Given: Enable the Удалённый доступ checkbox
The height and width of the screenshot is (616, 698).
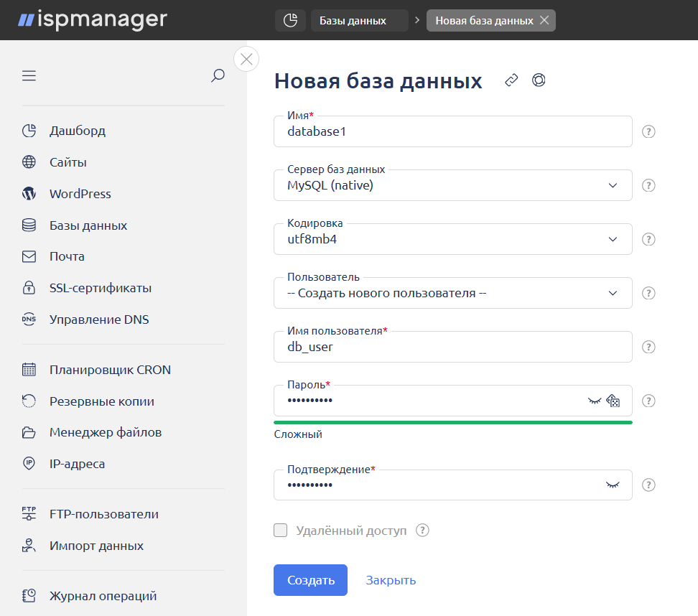Looking at the screenshot, I should [x=281, y=531].
